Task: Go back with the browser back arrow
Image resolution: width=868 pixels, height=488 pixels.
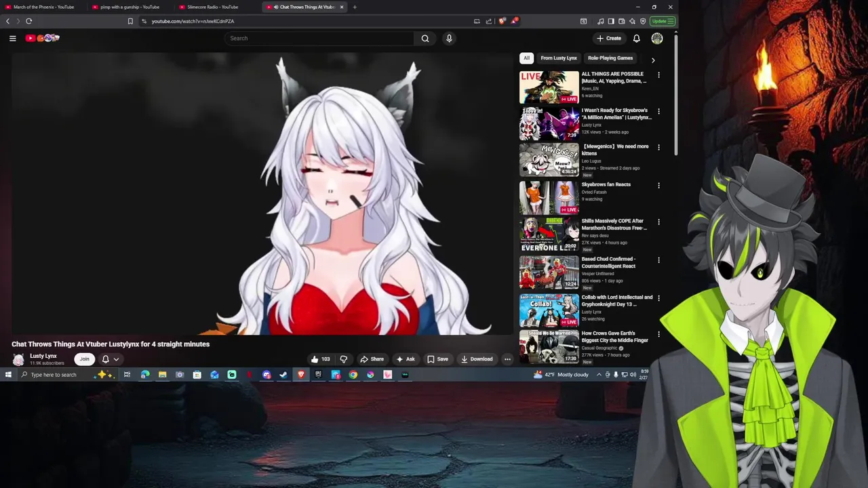Action: pyautogui.click(x=8, y=21)
